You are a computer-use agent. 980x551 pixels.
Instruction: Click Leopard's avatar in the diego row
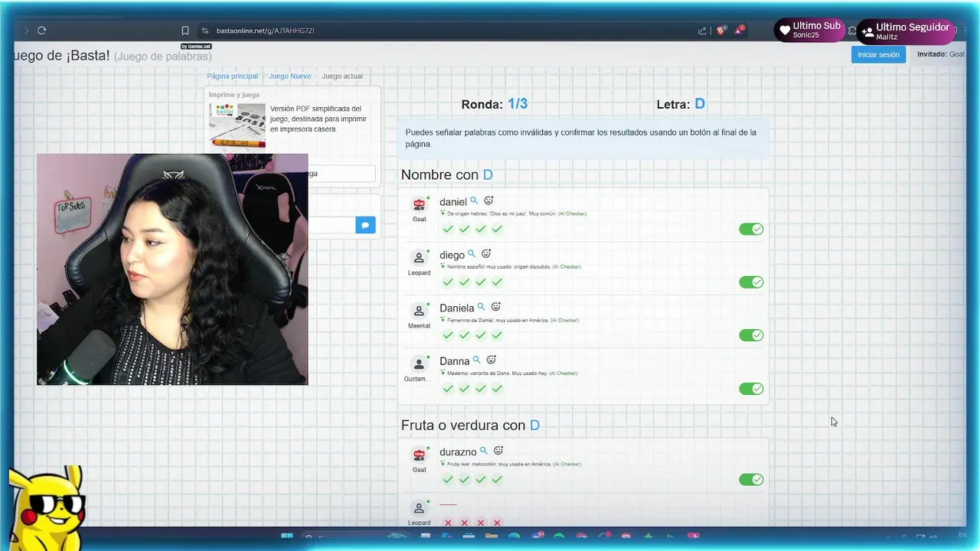419,258
